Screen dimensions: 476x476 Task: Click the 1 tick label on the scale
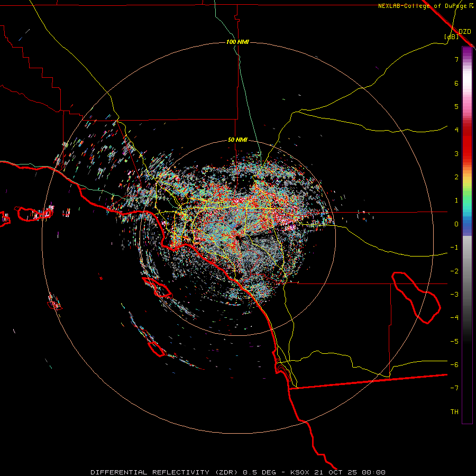tap(456, 200)
